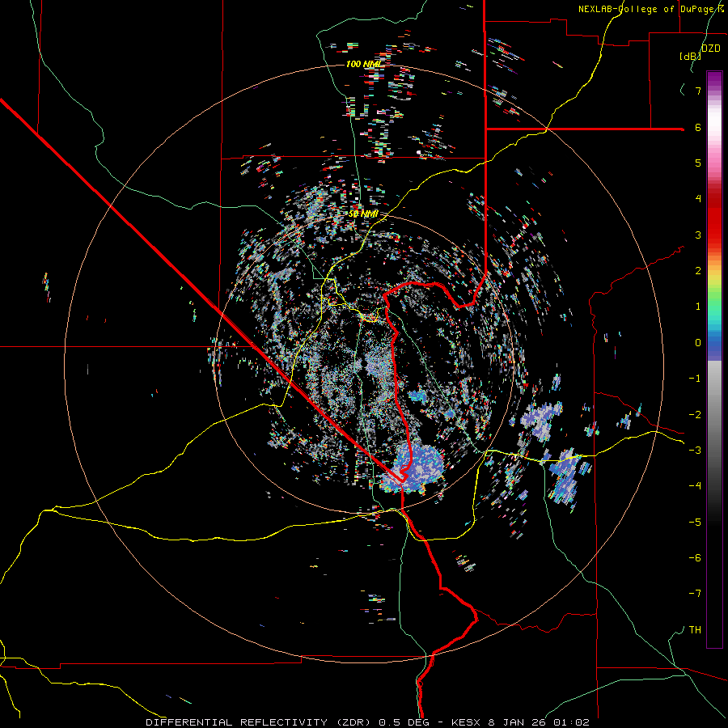This screenshot has height=728, width=728.
Task: Click the DIFFERENTIAL REFLECTIVITY caption text
Action: point(236,722)
